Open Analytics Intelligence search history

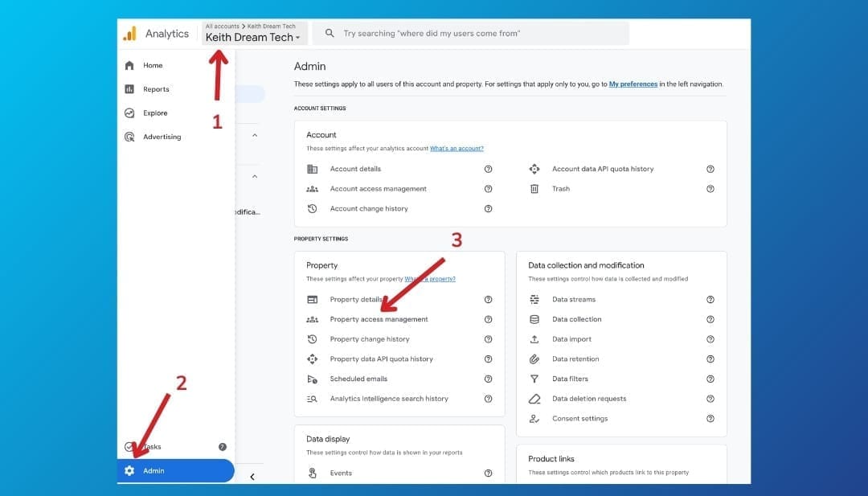pyautogui.click(x=389, y=399)
